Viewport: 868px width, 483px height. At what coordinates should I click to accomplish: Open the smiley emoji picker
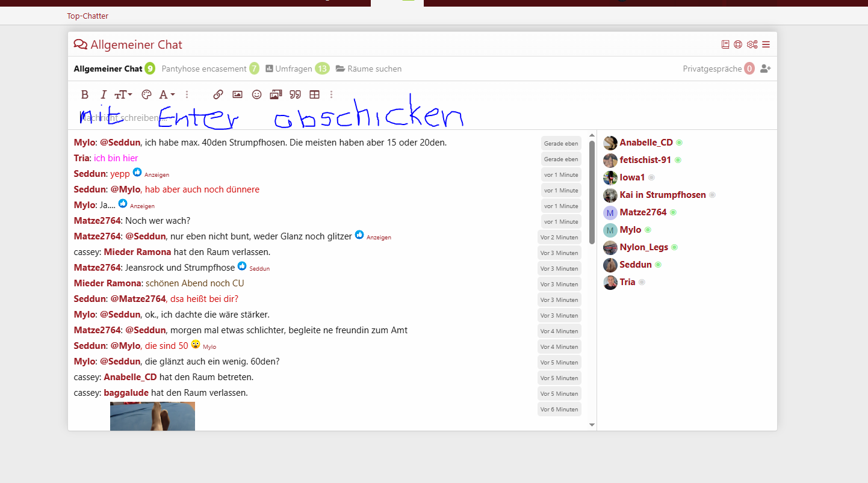[x=257, y=94]
